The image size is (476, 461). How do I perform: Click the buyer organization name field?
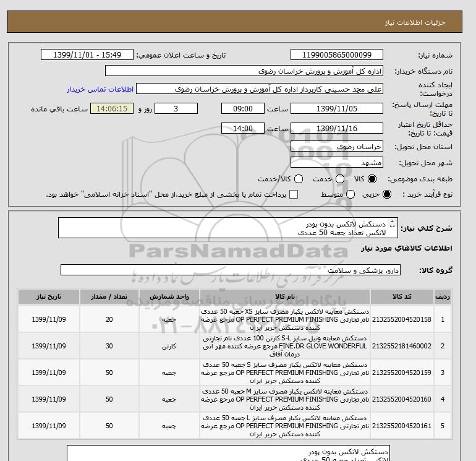(x=244, y=71)
